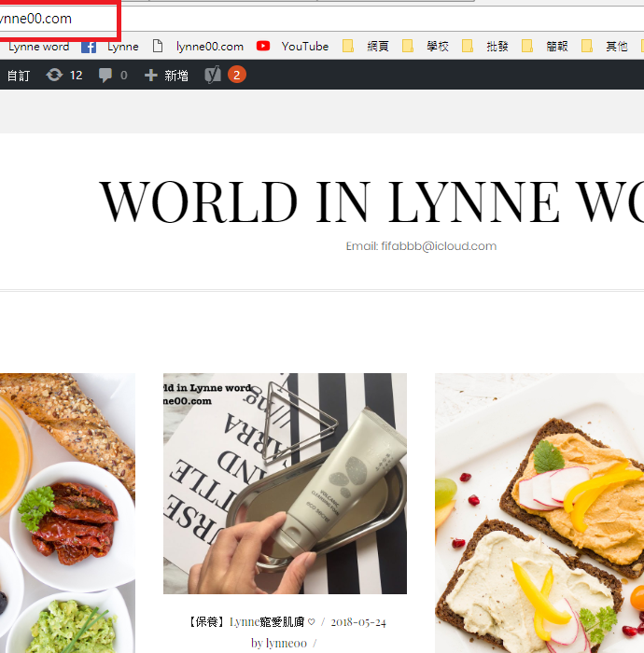Click the address bar showing lynne00.com
The image size is (644, 653).
322,19
